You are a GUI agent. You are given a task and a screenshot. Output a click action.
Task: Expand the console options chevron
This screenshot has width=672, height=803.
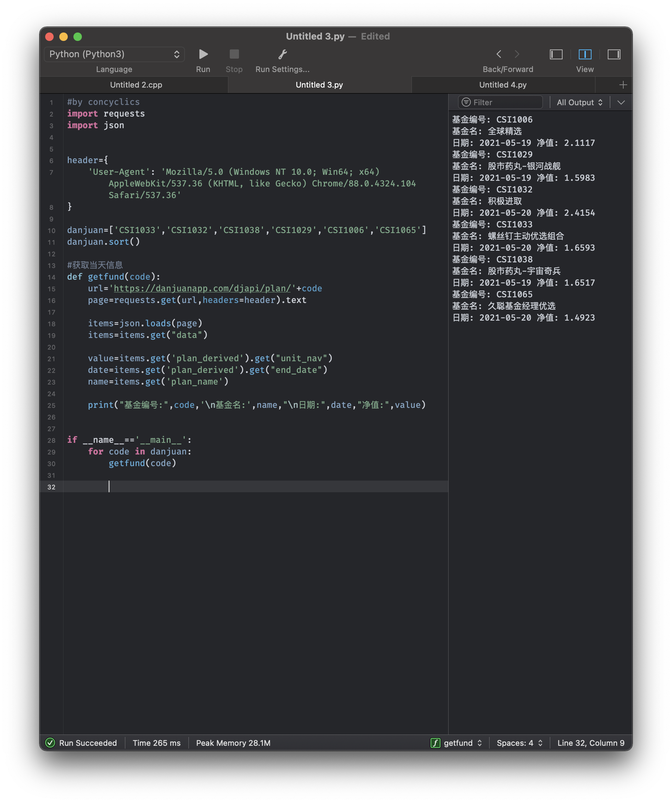621,102
